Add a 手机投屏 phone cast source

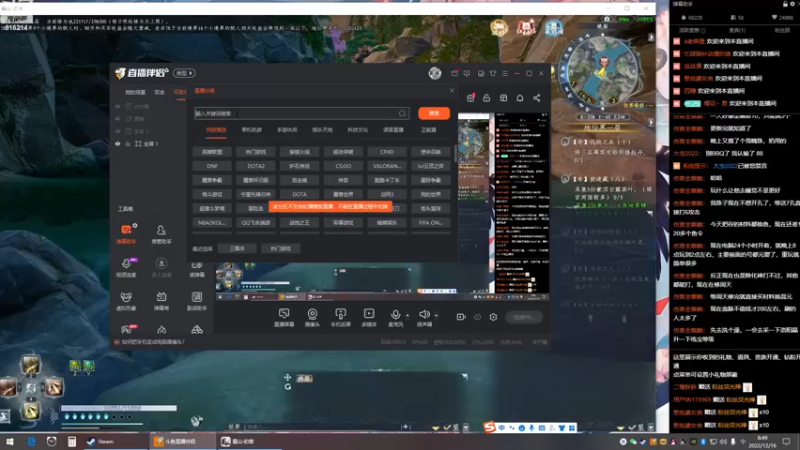pos(340,317)
